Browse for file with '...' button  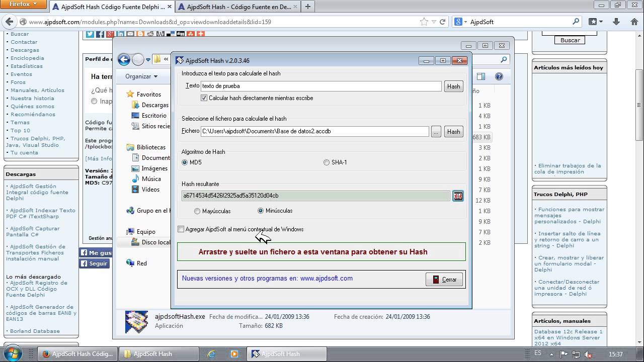coord(436,131)
